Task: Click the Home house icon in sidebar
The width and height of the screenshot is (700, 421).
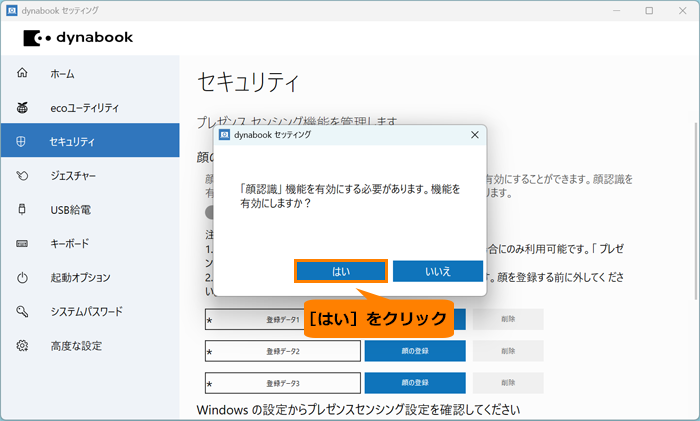Action: click(22, 73)
